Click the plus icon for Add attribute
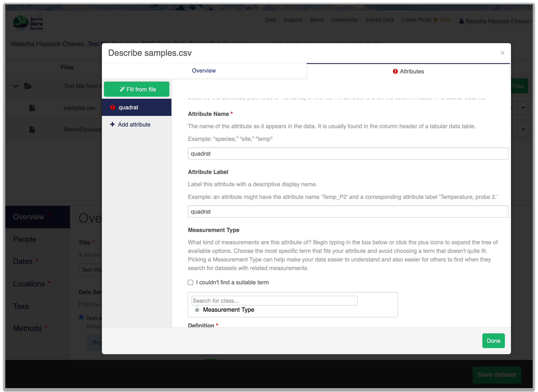Screen dimensions: 538x392 (112, 124)
